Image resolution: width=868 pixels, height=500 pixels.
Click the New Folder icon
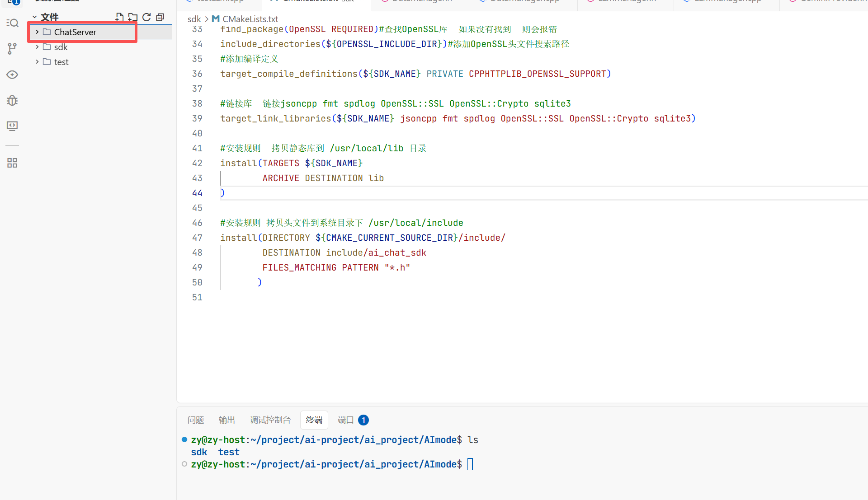pos(132,17)
